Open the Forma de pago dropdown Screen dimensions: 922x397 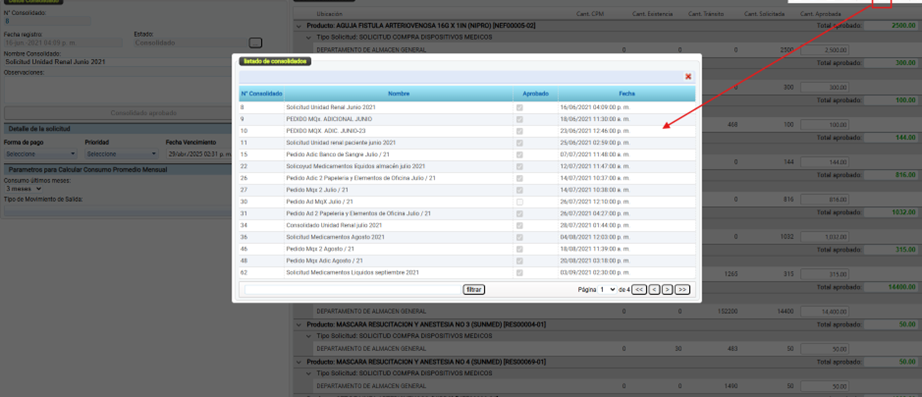(x=41, y=154)
